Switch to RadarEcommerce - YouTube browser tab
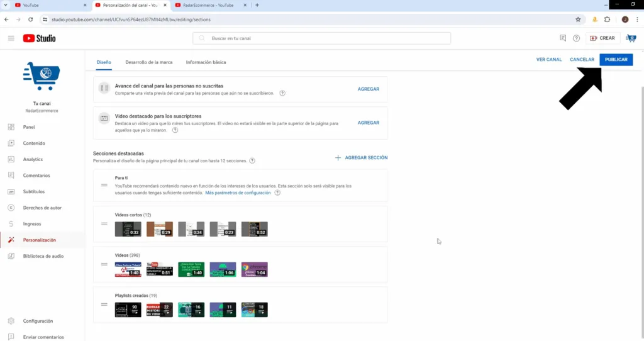The width and height of the screenshot is (644, 341). tap(211, 5)
